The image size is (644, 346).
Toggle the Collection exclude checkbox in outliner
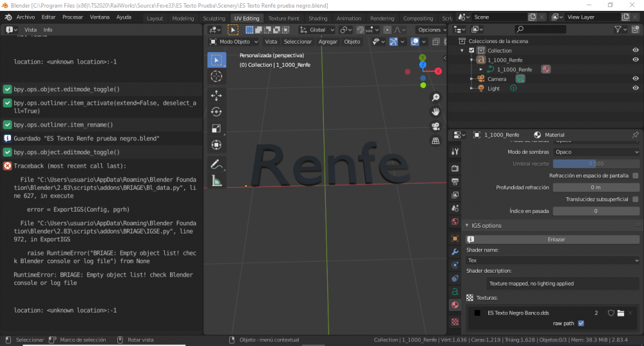(471, 50)
